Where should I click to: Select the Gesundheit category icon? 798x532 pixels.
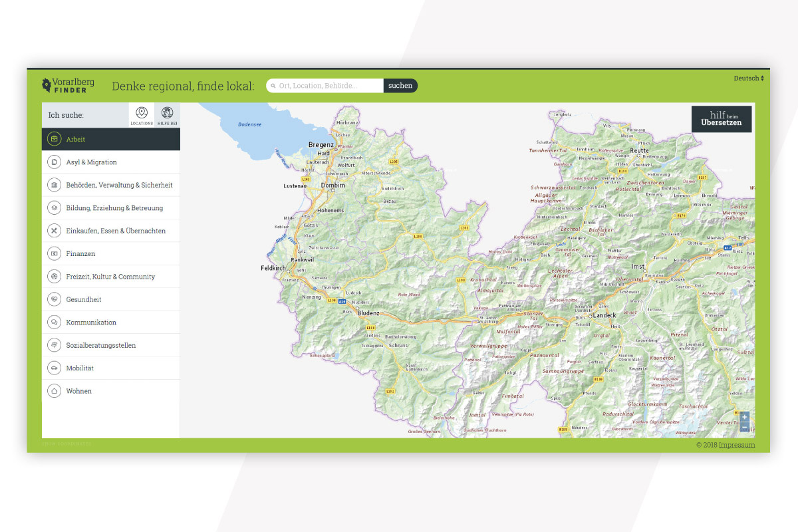coord(56,299)
